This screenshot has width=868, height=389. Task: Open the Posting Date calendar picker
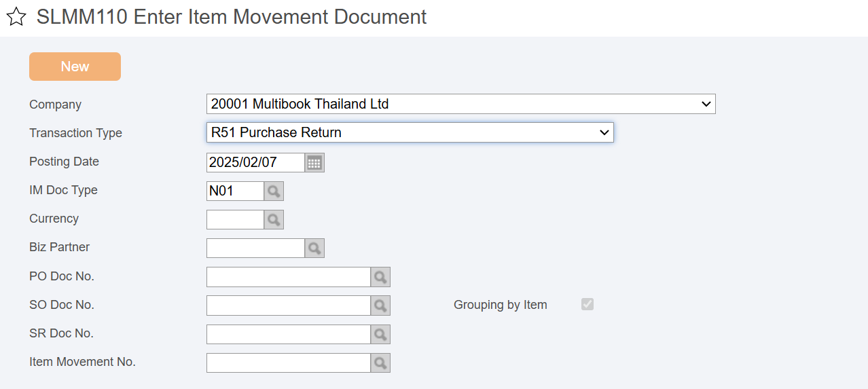pyautogui.click(x=314, y=163)
